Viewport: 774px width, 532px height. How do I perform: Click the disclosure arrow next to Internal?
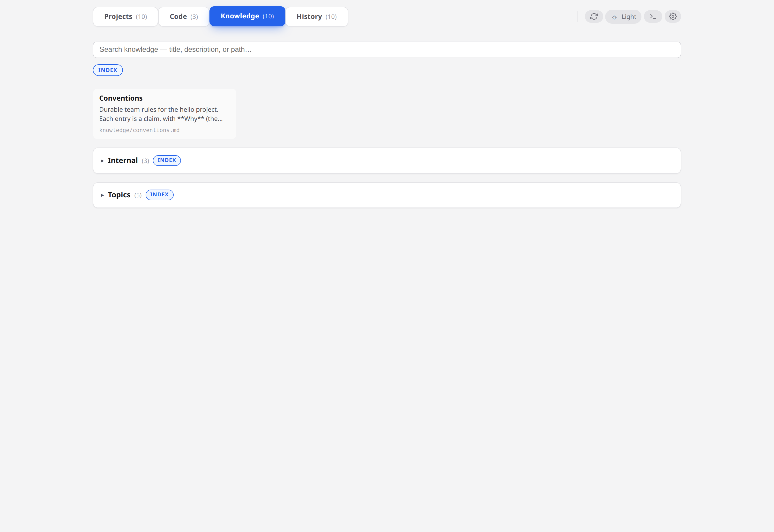pos(102,161)
